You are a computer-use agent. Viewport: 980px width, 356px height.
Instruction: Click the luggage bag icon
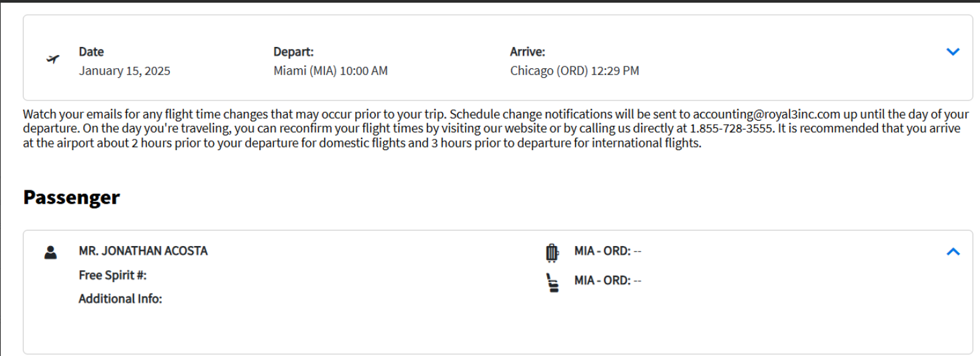coord(552,253)
